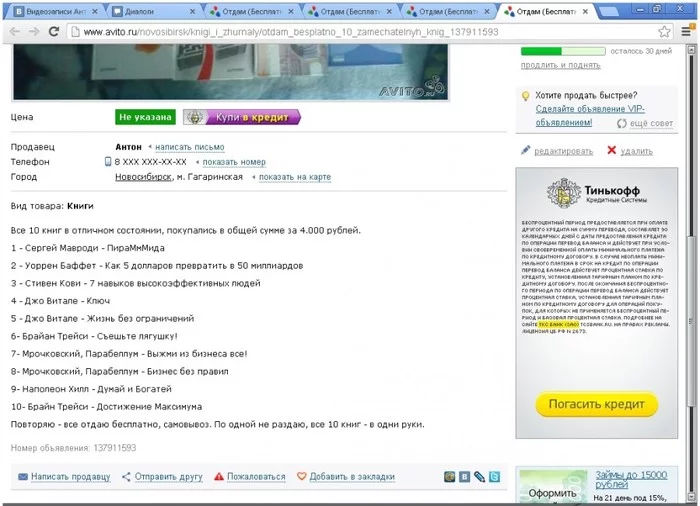
Task: Close the active Отдам (Бесплатно) tab
Action: pyautogui.click(x=585, y=12)
